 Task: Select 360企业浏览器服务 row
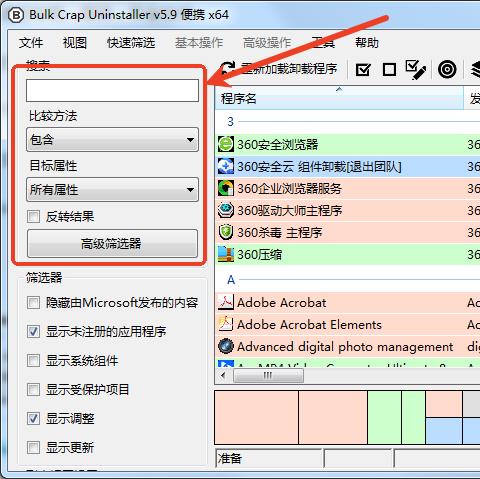[348, 188]
